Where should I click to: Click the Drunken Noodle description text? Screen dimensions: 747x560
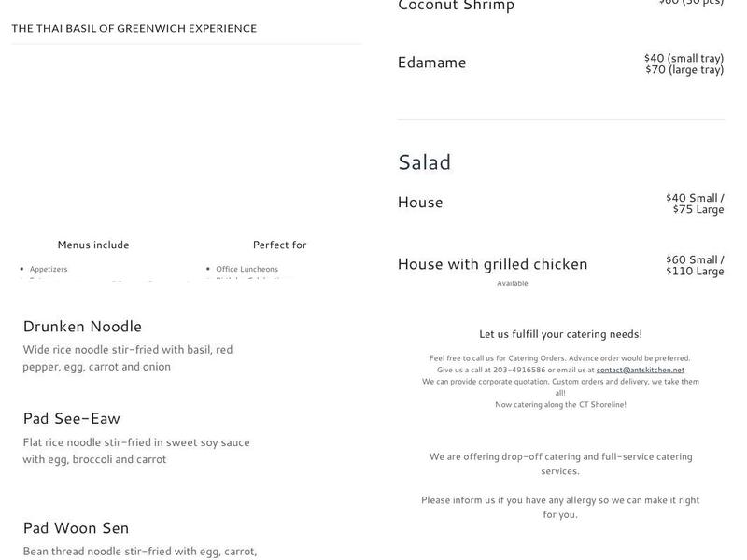coord(128,357)
